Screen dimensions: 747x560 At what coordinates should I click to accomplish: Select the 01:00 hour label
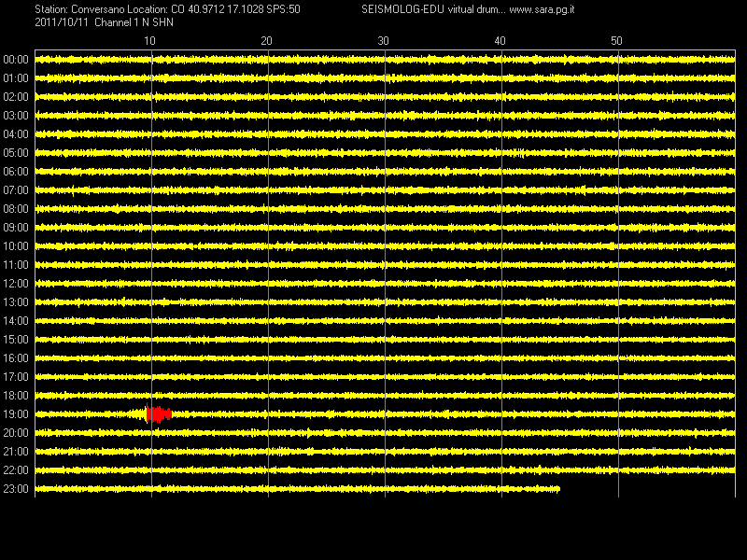[16, 78]
